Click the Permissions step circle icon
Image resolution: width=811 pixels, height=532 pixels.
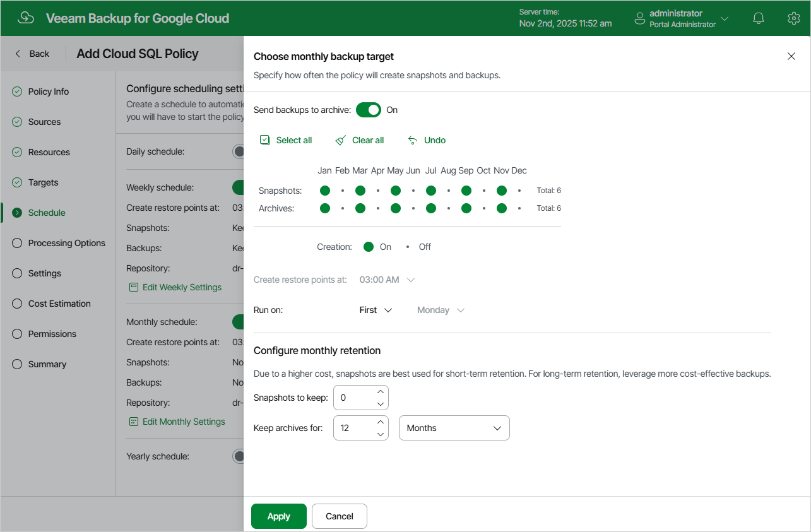pyautogui.click(x=17, y=334)
